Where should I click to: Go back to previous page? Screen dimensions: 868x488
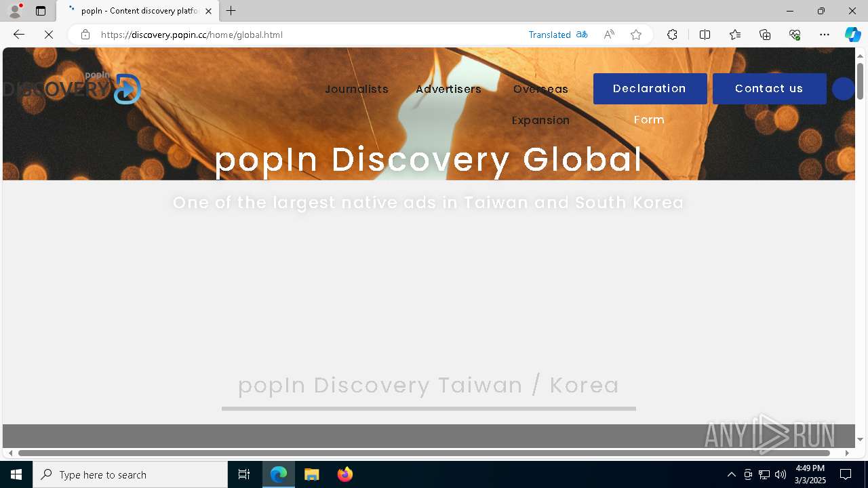19,35
